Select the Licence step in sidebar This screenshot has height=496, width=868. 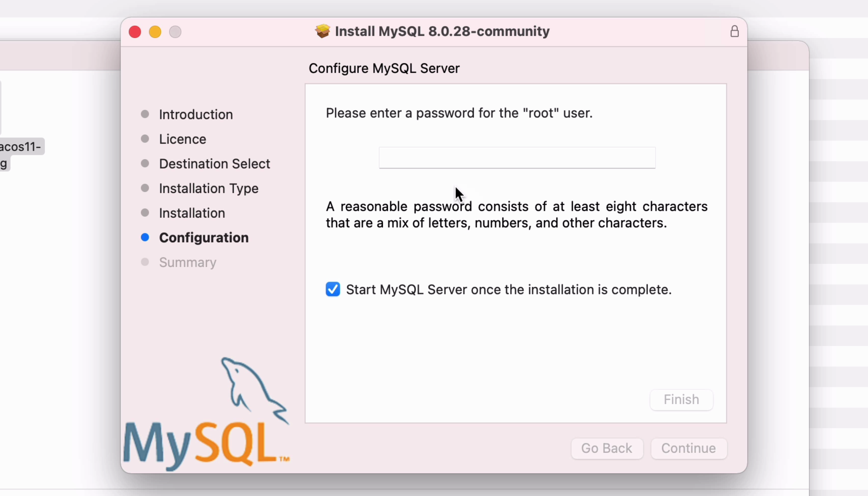(182, 139)
